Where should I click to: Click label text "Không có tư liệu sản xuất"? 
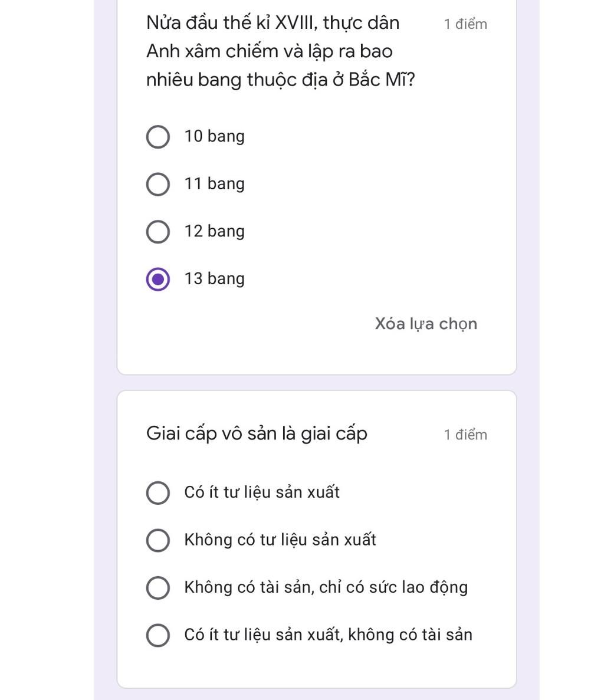(280, 540)
